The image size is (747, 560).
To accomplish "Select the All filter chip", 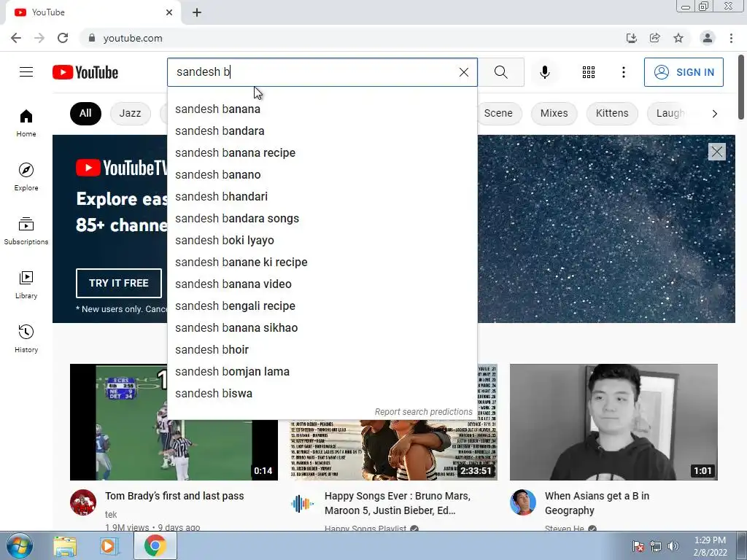I will 85,113.
